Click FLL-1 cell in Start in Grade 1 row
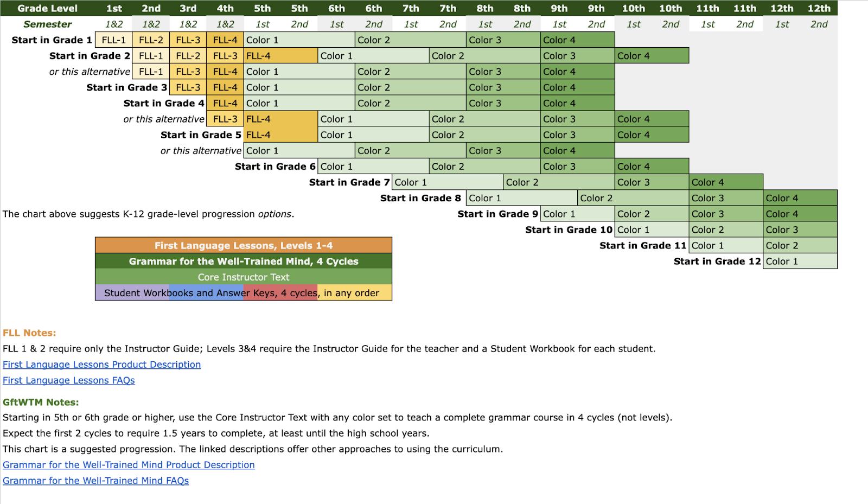The width and height of the screenshot is (868, 504). (114, 40)
